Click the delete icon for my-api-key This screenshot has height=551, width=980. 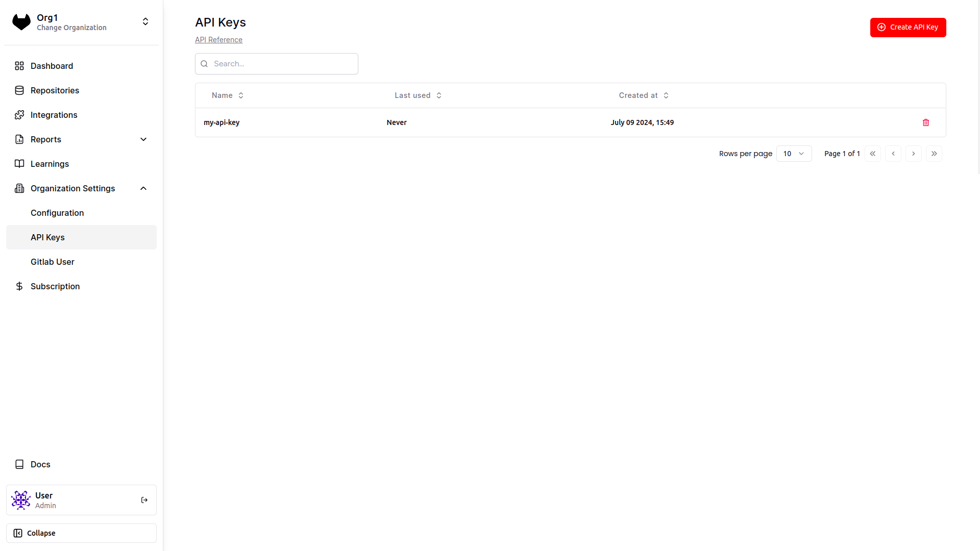coord(926,122)
